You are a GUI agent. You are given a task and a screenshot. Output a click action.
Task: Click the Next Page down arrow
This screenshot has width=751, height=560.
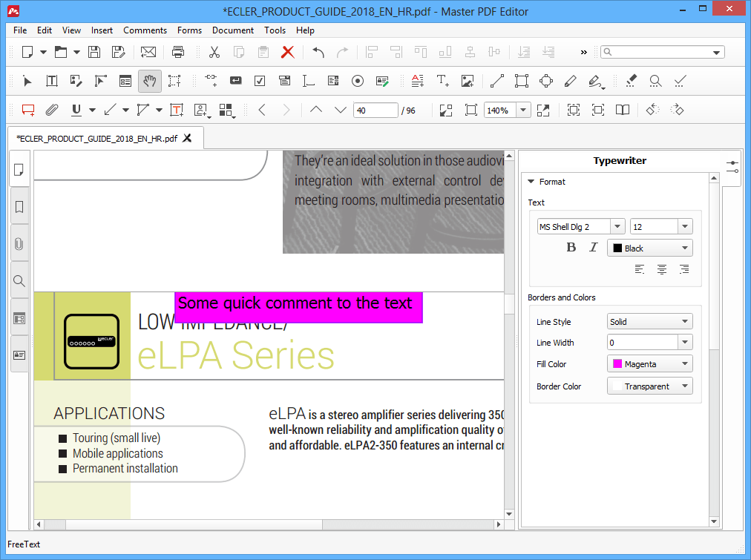(340, 110)
